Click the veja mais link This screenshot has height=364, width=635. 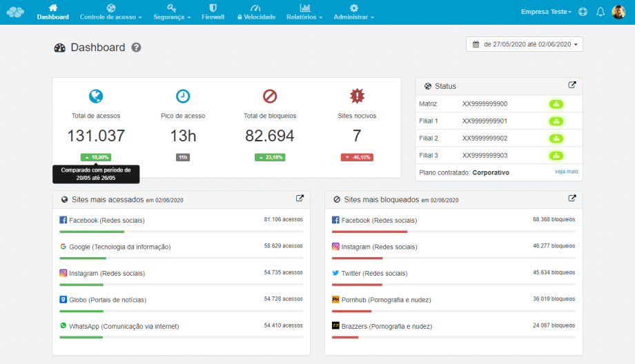click(x=566, y=172)
